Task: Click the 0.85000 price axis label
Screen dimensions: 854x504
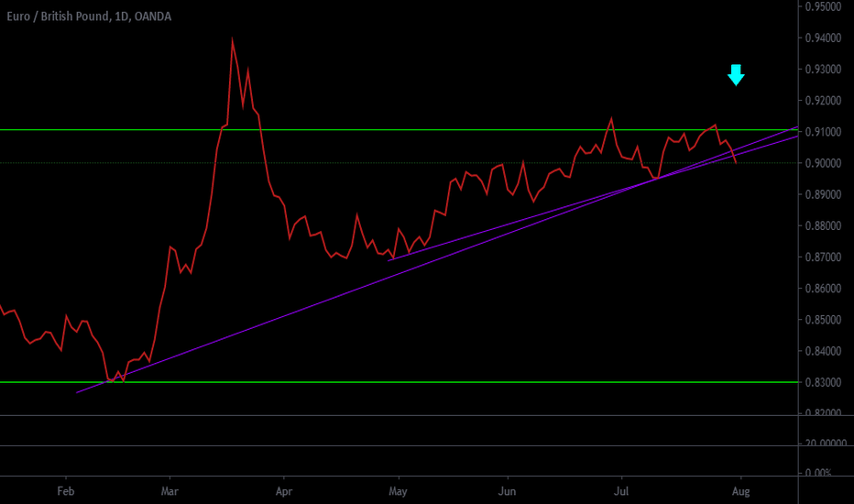Action: coord(823,320)
